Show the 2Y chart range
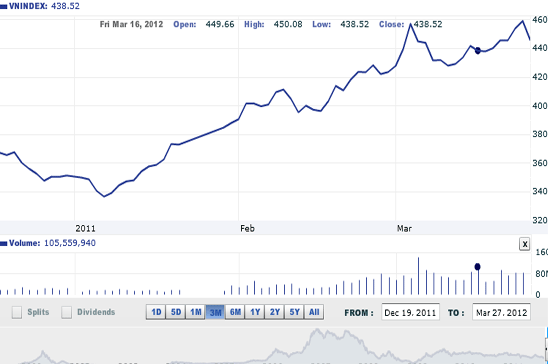 point(275,312)
